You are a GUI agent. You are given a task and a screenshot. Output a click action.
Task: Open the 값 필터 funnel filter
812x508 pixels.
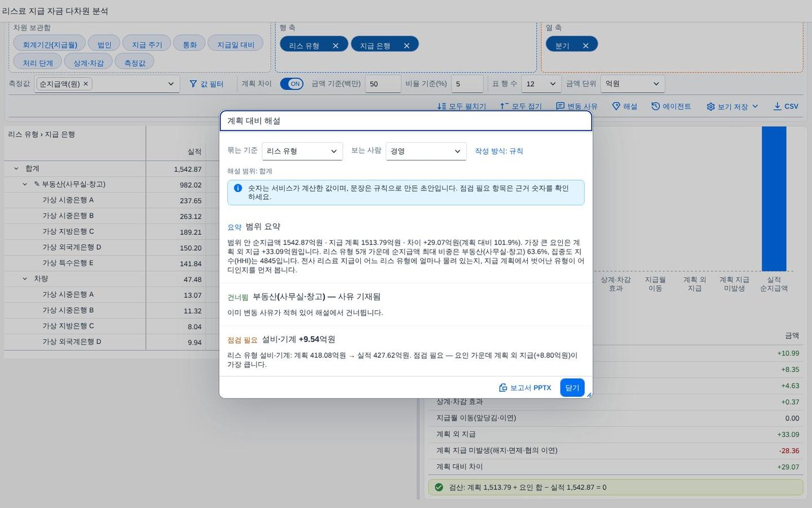pos(206,84)
